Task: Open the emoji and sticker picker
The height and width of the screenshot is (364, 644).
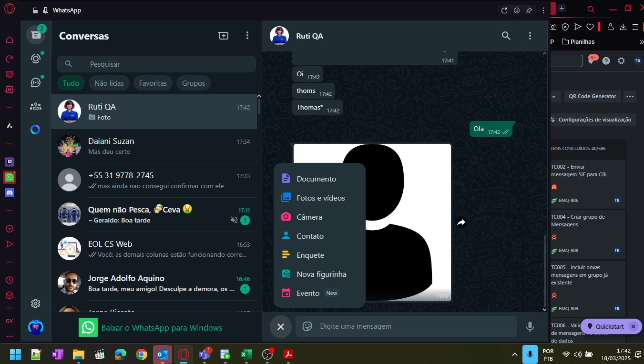Action: (x=308, y=326)
